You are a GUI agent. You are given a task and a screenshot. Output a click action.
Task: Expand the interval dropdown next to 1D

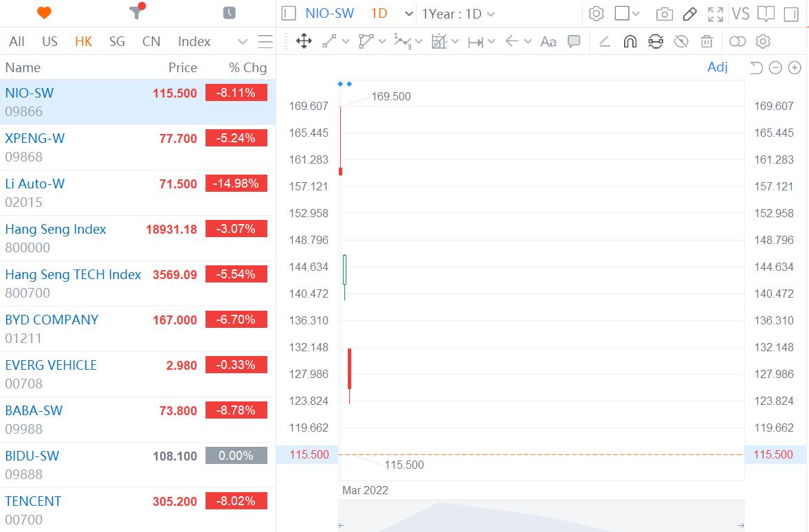[x=408, y=13]
